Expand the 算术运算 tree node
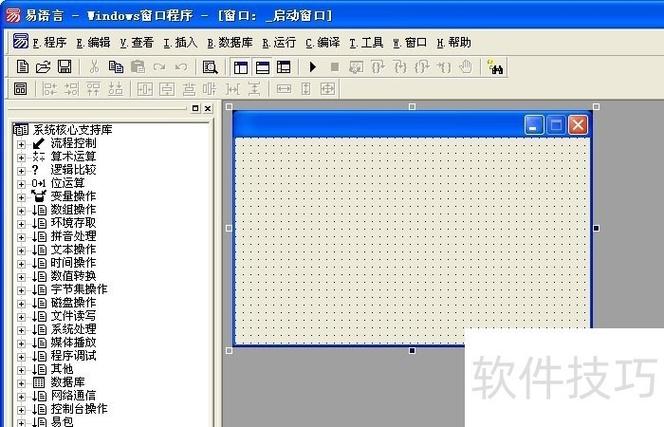This screenshot has height=427, width=664. click(x=21, y=157)
